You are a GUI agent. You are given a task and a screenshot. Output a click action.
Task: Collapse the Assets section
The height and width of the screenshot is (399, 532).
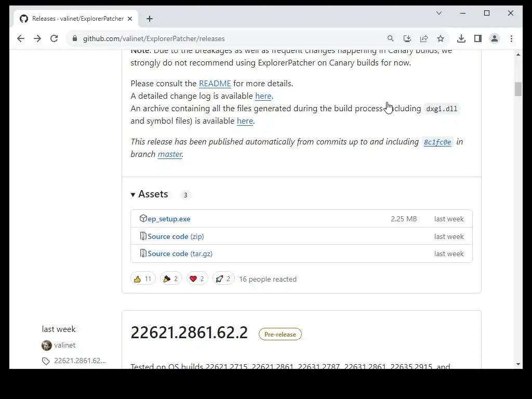click(150, 194)
